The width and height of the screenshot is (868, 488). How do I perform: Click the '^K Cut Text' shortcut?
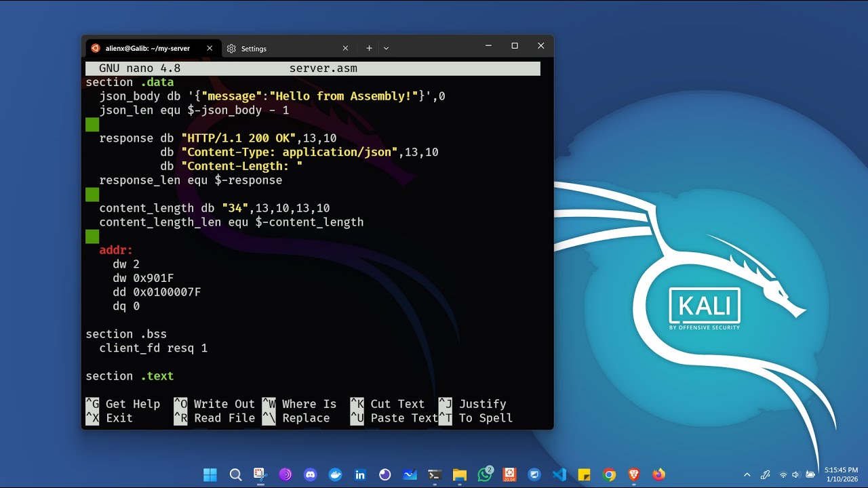coord(387,404)
